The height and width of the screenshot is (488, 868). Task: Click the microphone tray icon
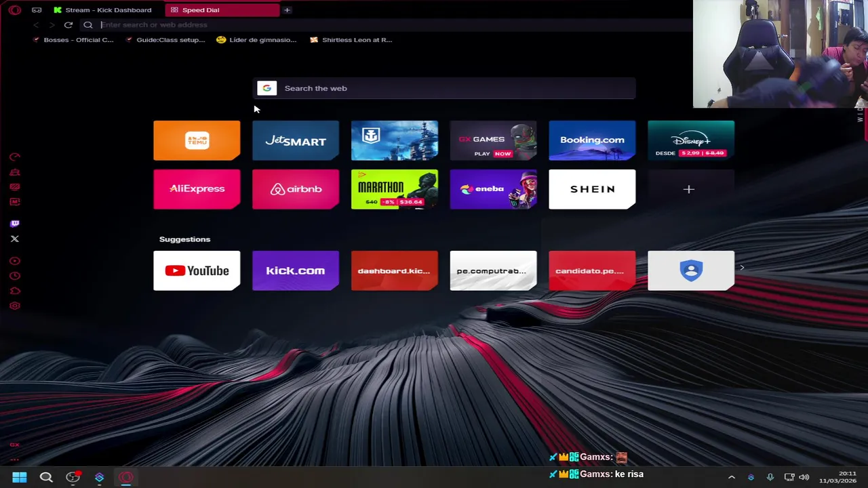pyautogui.click(x=770, y=477)
